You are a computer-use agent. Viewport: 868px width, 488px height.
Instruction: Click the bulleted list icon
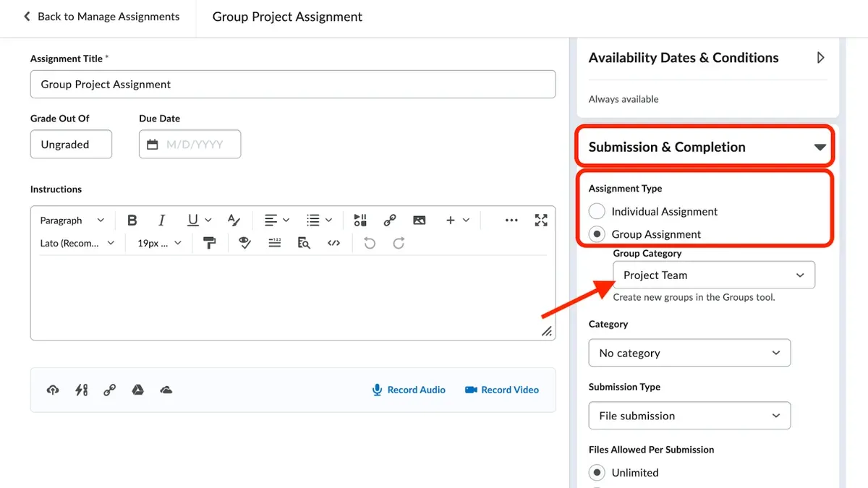(x=313, y=221)
